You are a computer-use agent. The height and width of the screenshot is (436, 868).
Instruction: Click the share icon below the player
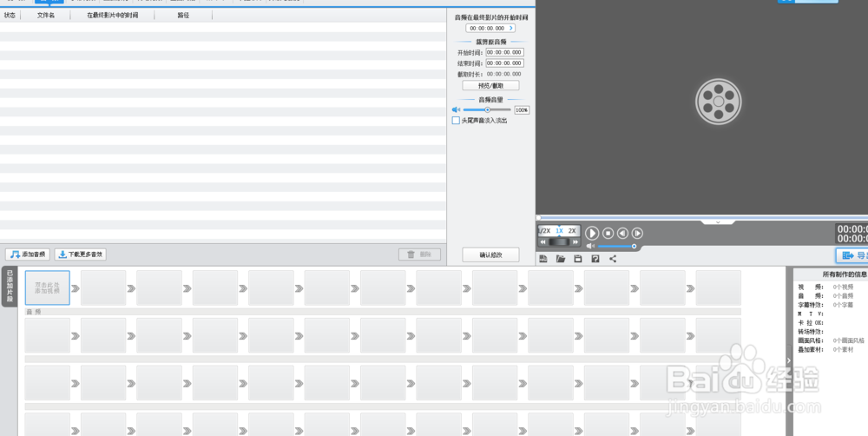tap(613, 259)
